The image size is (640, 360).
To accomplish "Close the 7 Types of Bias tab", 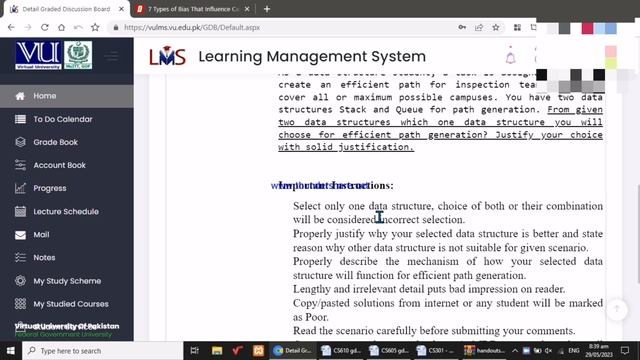I will coord(247,9).
